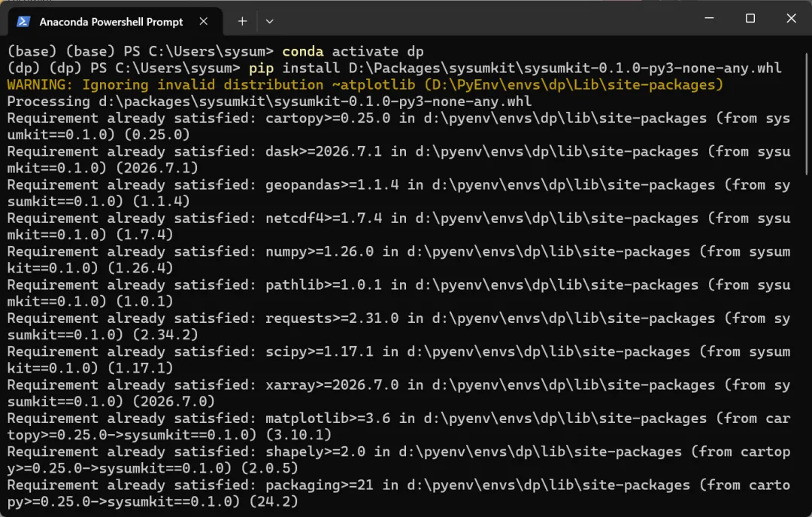The height and width of the screenshot is (517, 812).
Task: Click the installed version '(3.10.1)' text
Action: [x=298, y=434]
